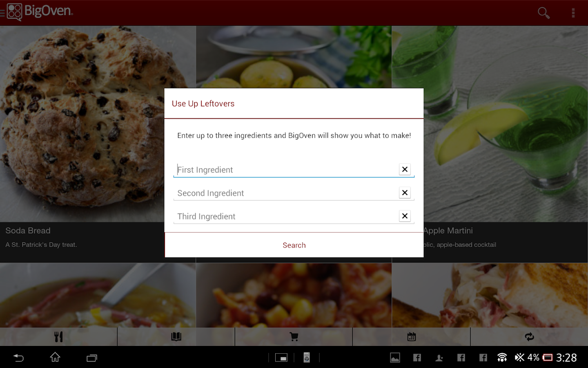
Task: Tap the Wi-Fi status icon
Action: pyautogui.click(x=502, y=357)
